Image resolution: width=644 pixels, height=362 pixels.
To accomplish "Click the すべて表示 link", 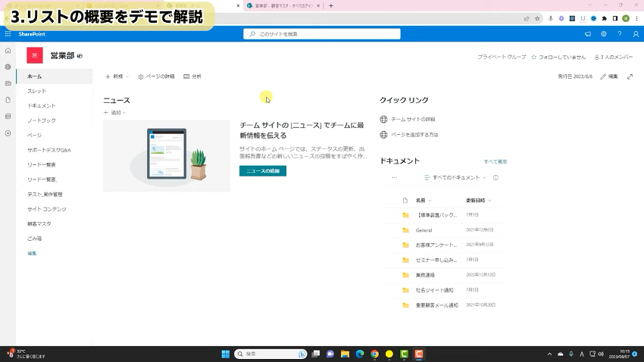I will [x=496, y=161].
